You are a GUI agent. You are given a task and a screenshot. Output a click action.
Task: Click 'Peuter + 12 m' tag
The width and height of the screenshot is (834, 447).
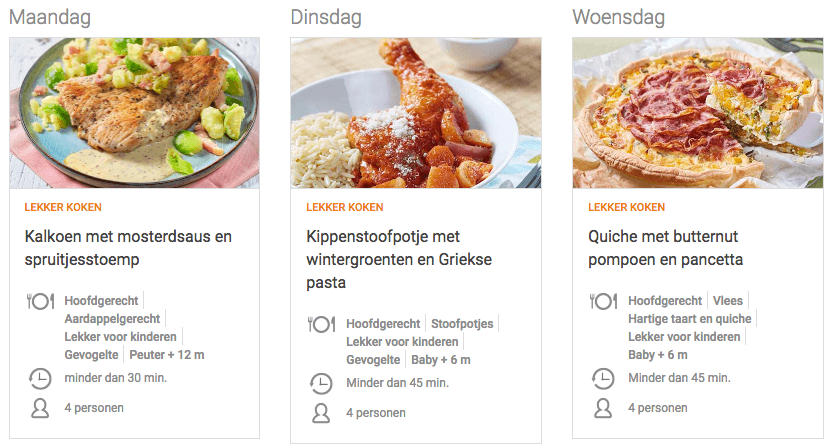coord(167,355)
